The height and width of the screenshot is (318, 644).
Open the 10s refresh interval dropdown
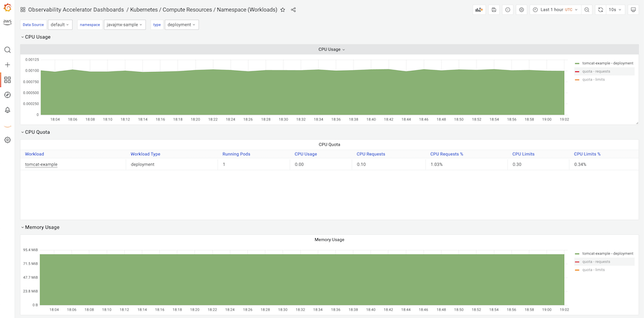click(615, 10)
